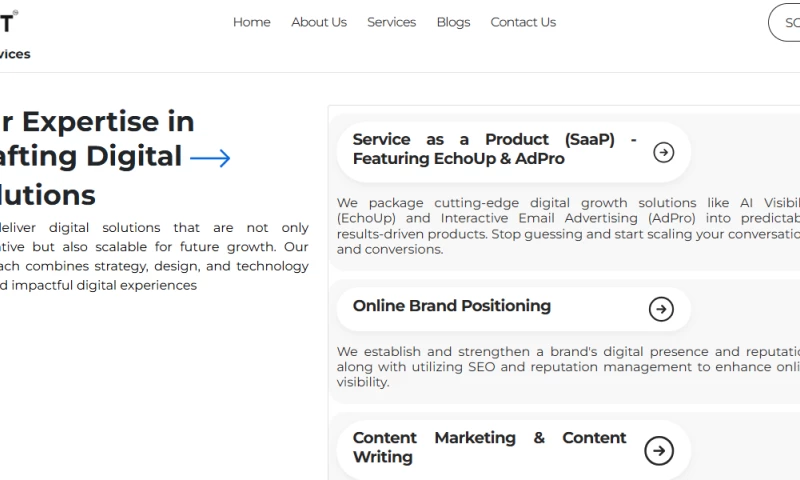
Task: Click the site logo in the top-left corner
Action: coord(5,22)
